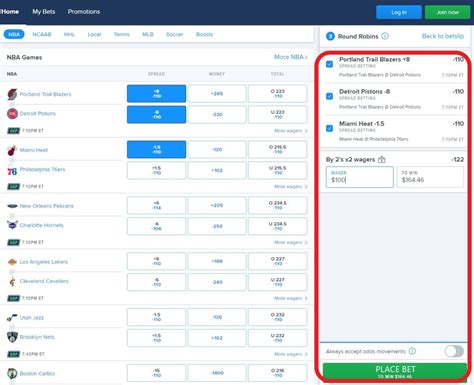
Task: Open info icon for odds movements
Action: 412,351
